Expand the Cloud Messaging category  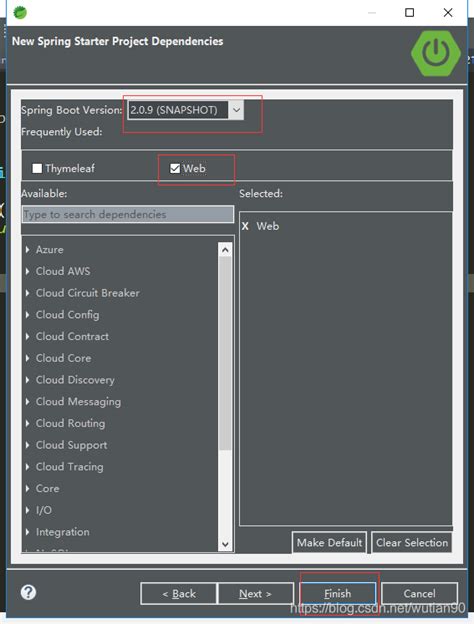pos(27,402)
